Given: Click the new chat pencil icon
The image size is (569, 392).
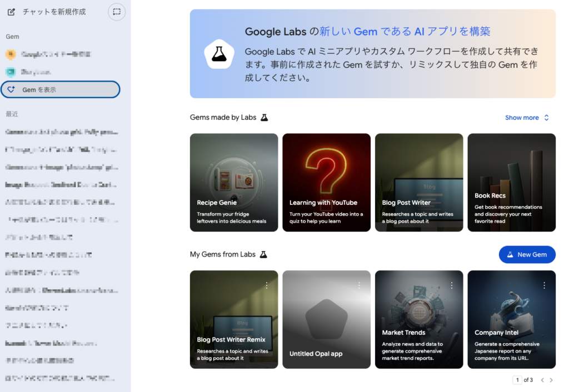Looking at the screenshot, I should pos(11,12).
